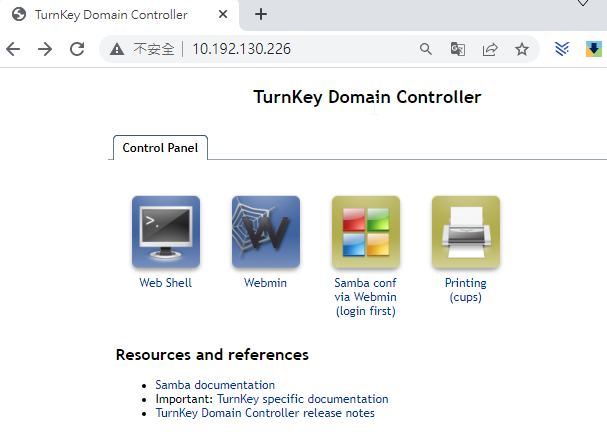Click the not-secure warning triangle icon
This screenshot has height=444, width=607.
[x=117, y=49]
